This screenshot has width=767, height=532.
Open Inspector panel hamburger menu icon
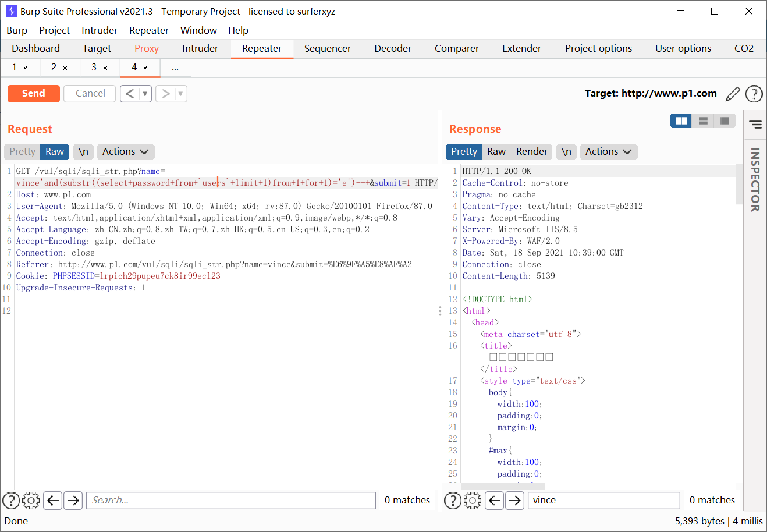(755, 124)
